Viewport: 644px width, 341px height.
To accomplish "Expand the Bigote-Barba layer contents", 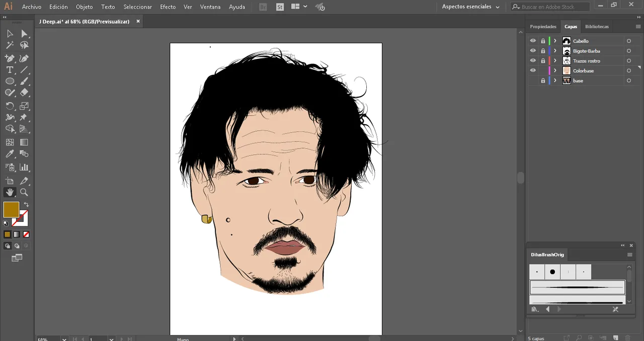I will 555,51.
